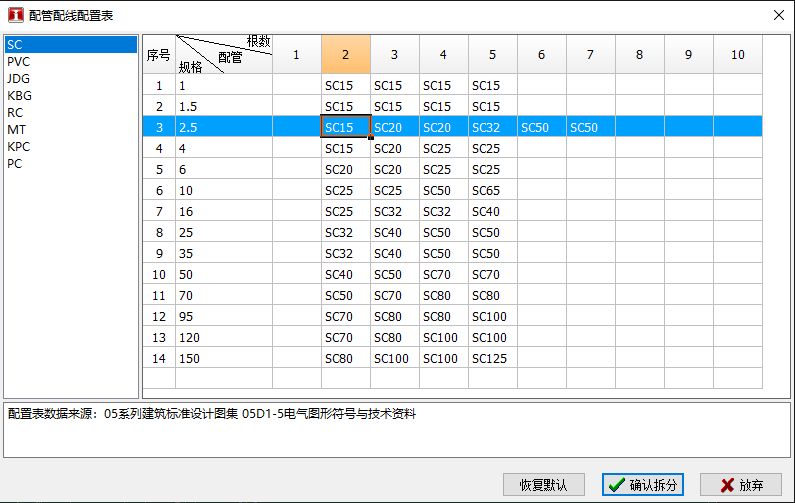Viewport: 795px width, 503px height.
Task: Click the 确认拆分 confirm button
Action: [x=643, y=485]
